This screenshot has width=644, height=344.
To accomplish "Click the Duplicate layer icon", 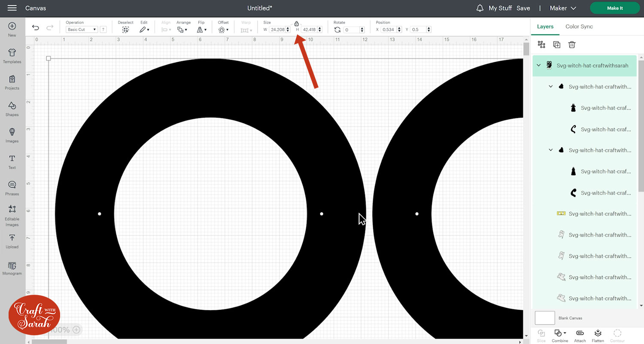I will [556, 45].
